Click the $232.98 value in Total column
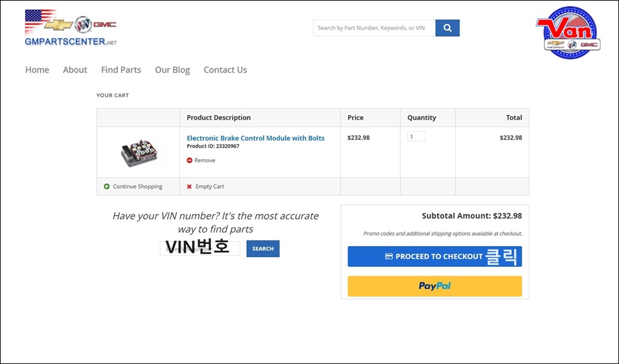This screenshot has height=364, width=619. [x=511, y=138]
